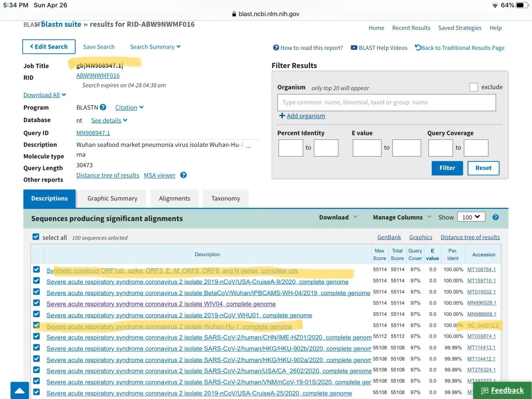
Task: Click the Back to Traditional Results arrow icon
Action: tap(418, 48)
